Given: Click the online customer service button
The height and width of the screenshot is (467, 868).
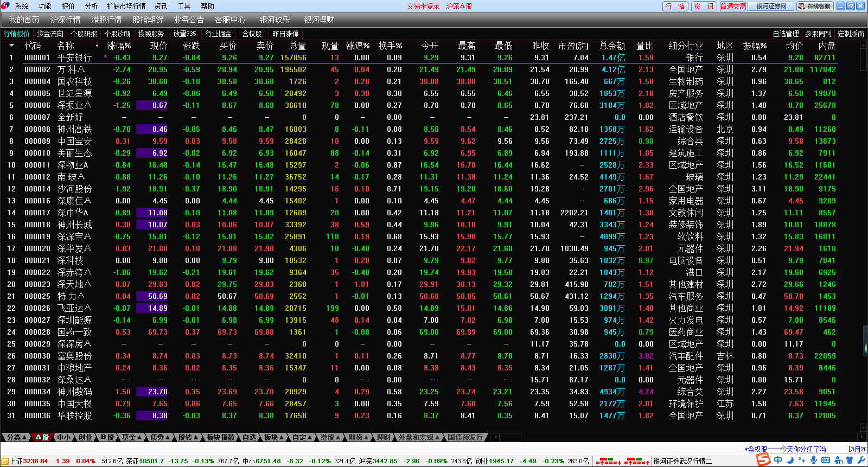Looking at the screenshot, I should click(x=815, y=6).
